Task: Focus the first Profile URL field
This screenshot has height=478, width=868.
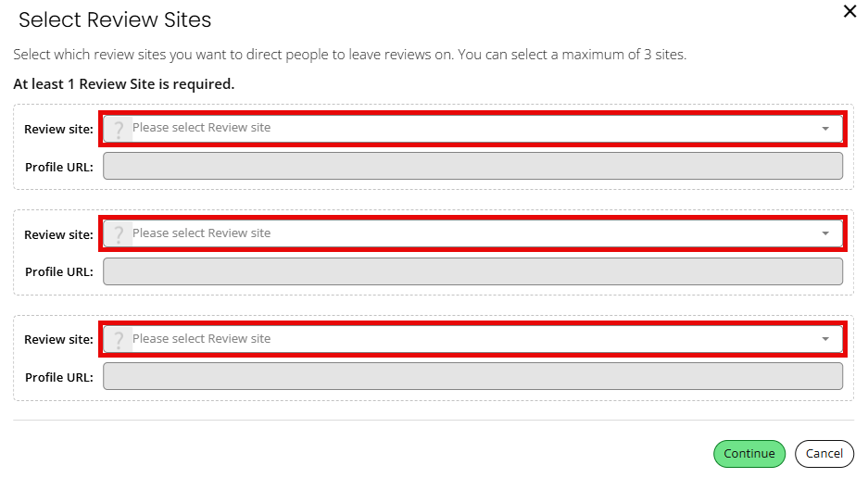Action: 472,166
